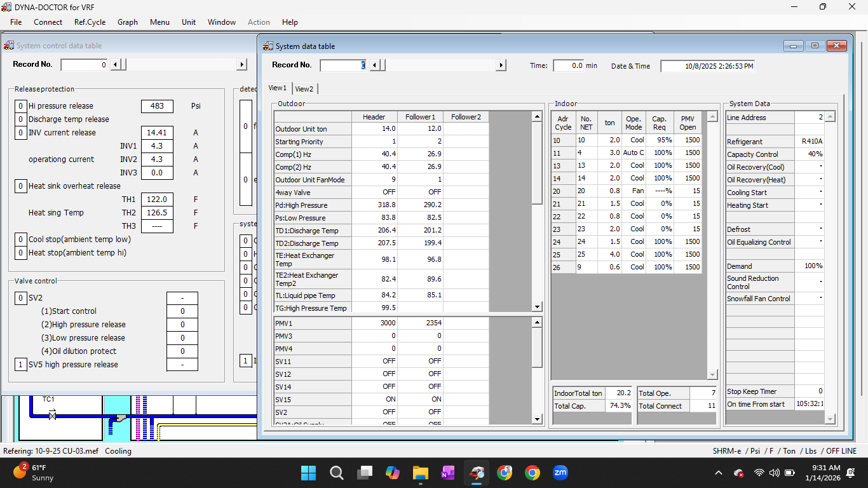Open the Ref.Cycle menu
This screenshot has height=488, width=868.
pyautogui.click(x=90, y=22)
